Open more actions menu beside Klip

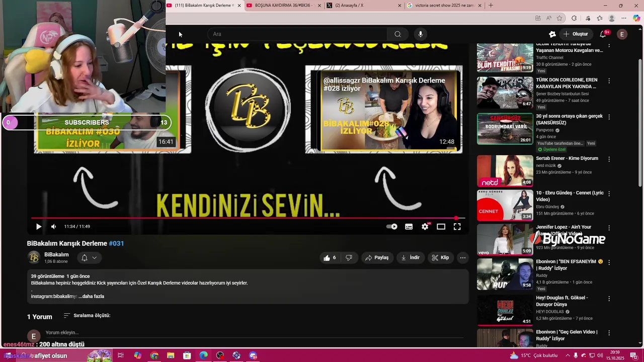pos(463,258)
